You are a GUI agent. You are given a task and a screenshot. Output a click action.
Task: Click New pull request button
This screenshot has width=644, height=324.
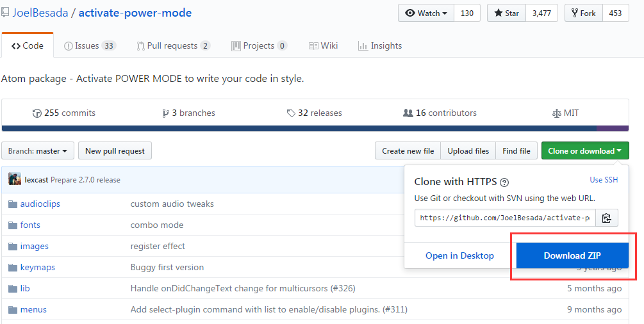tap(115, 150)
